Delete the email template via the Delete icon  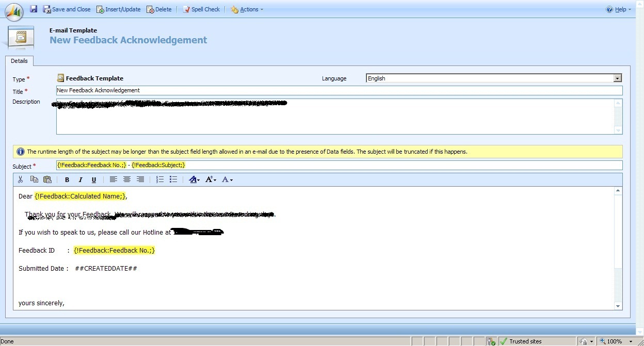point(159,9)
